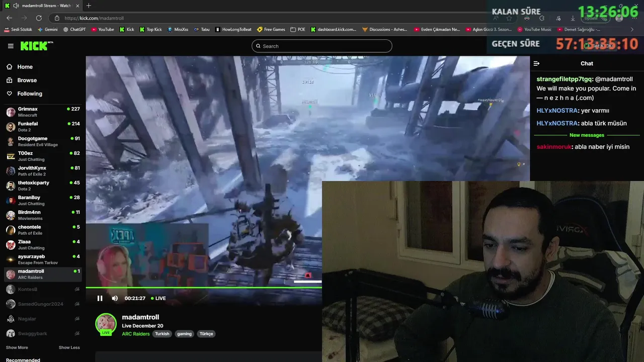The image size is (644, 362).
Task: Open the Following section
Action: click(x=30, y=94)
